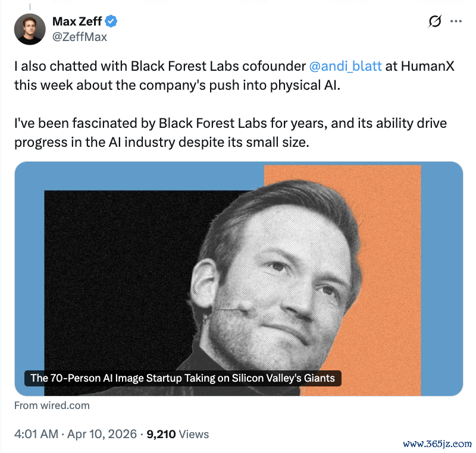Click the Max Zeff display name
The image size is (476, 453).
tap(77, 21)
